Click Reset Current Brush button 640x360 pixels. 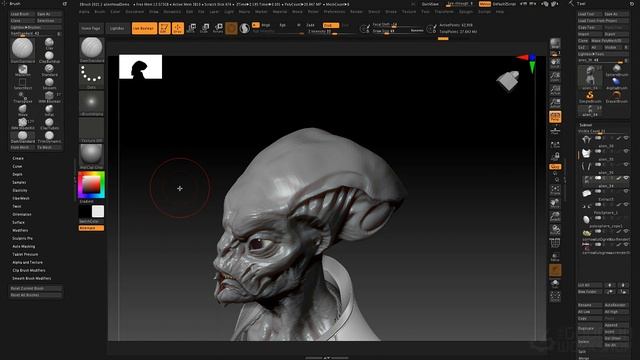[36, 288]
